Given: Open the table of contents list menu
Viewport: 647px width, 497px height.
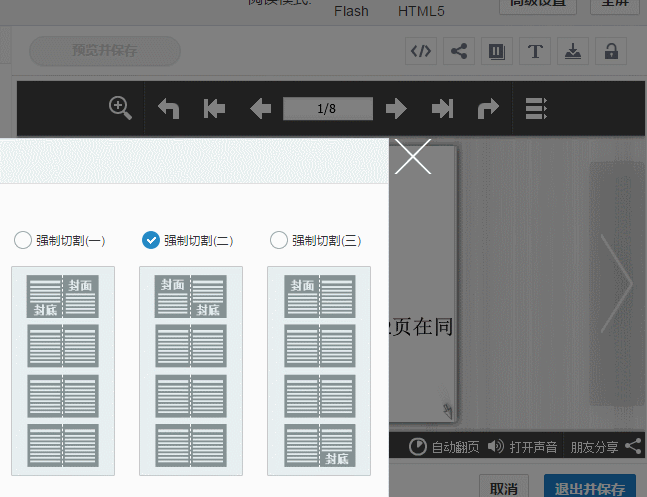Looking at the screenshot, I should [x=536, y=108].
